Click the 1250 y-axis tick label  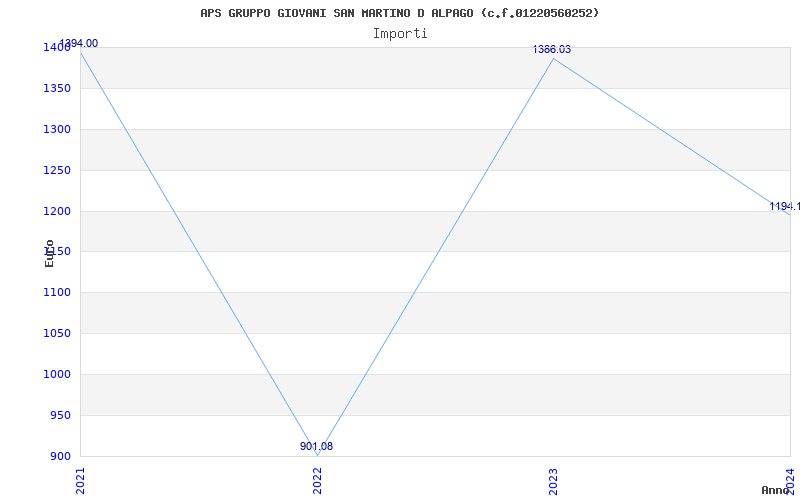tap(57, 170)
